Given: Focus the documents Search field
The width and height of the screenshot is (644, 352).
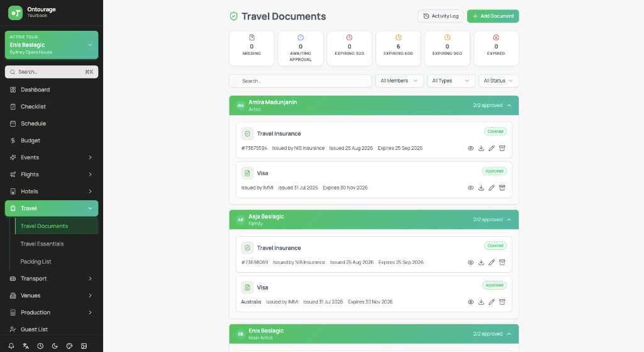Looking at the screenshot, I should [x=301, y=81].
